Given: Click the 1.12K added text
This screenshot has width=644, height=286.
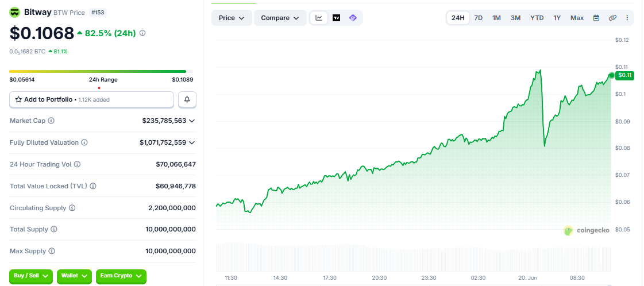Looking at the screenshot, I should click(x=94, y=99).
